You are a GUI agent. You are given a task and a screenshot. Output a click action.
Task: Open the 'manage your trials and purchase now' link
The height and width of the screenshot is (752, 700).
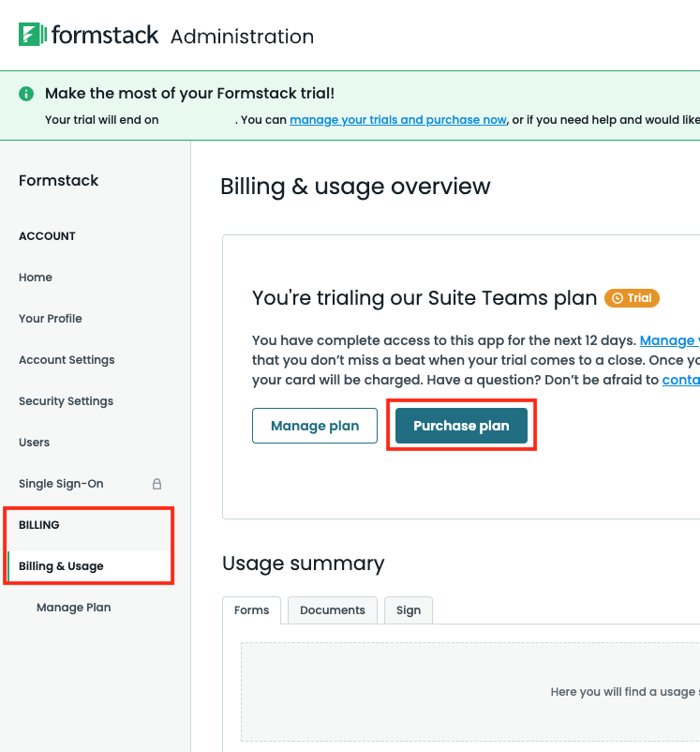(398, 120)
